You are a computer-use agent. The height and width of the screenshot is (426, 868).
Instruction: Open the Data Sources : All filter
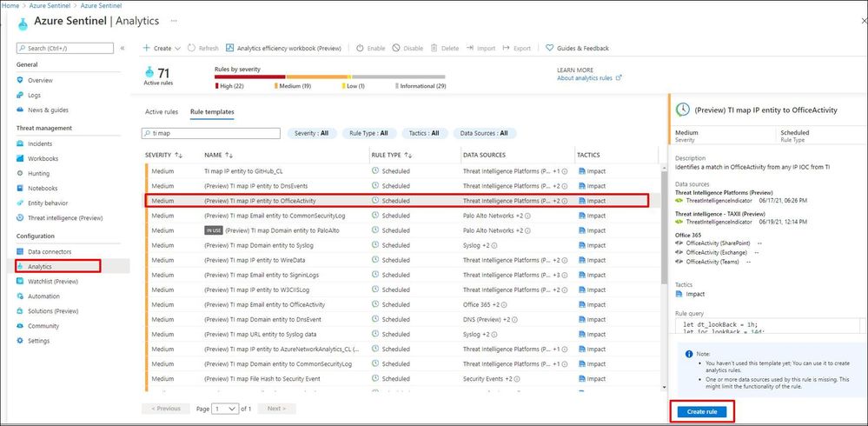click(484, 134)
